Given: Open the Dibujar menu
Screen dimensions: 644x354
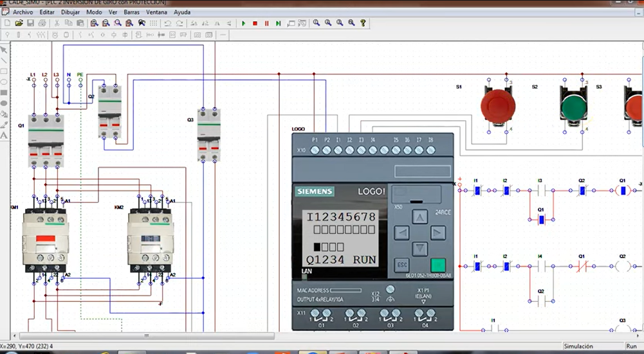Looking at the screenshot, I should (x=70, y=12).
